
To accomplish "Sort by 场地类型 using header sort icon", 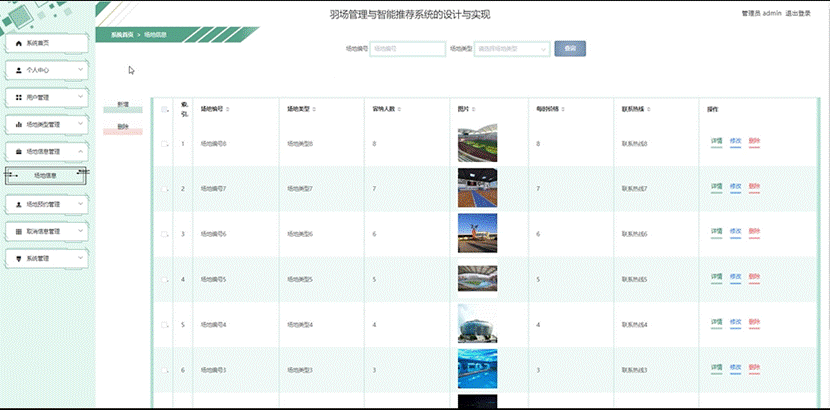I will tap(314, 110).
